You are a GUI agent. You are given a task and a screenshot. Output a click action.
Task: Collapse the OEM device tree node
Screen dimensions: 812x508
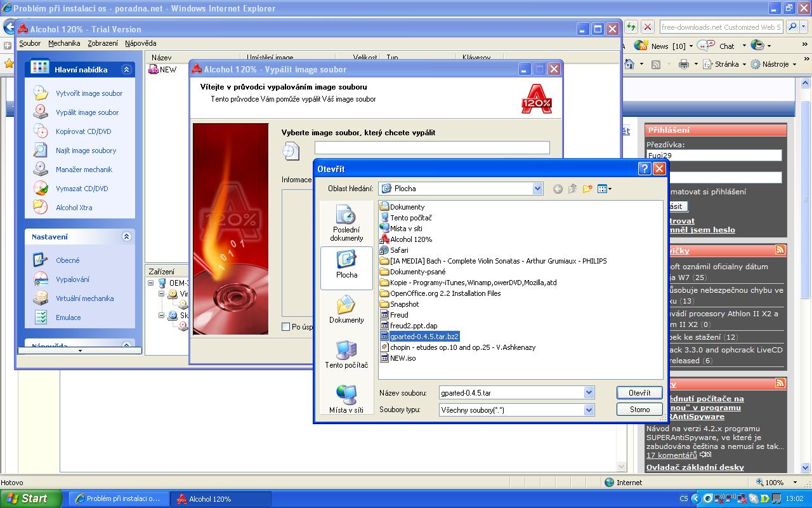click(152, 283)
